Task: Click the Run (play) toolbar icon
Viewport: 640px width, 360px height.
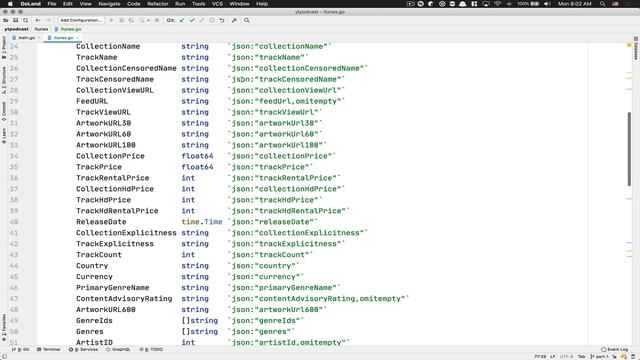Action: (x=111, y=20)
